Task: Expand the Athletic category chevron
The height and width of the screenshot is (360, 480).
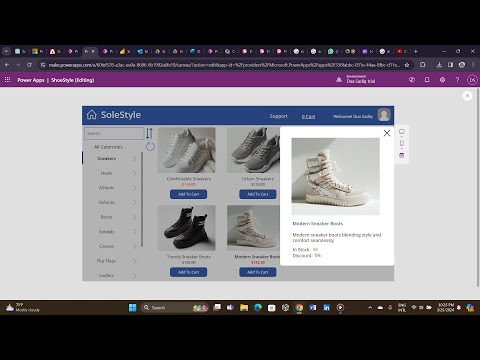Action: point(134,188)
